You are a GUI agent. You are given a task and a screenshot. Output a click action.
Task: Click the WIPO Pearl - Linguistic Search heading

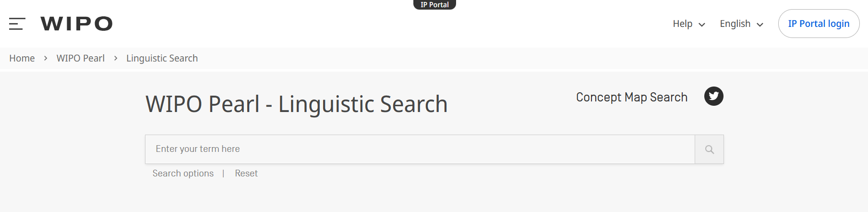tap(296, 104)
